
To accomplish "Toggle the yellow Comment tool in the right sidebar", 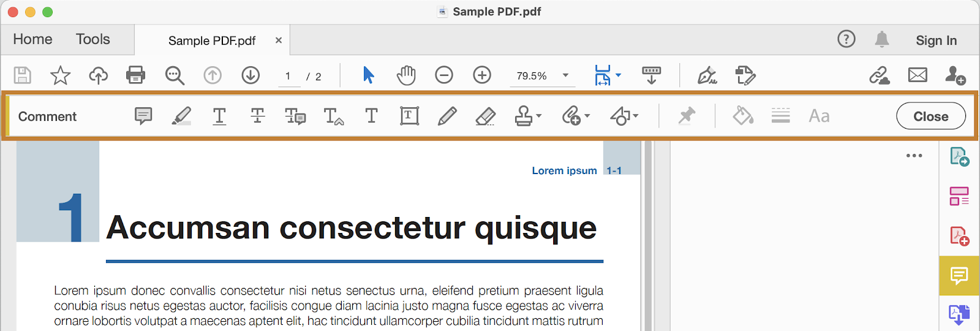I will [959, 276].
